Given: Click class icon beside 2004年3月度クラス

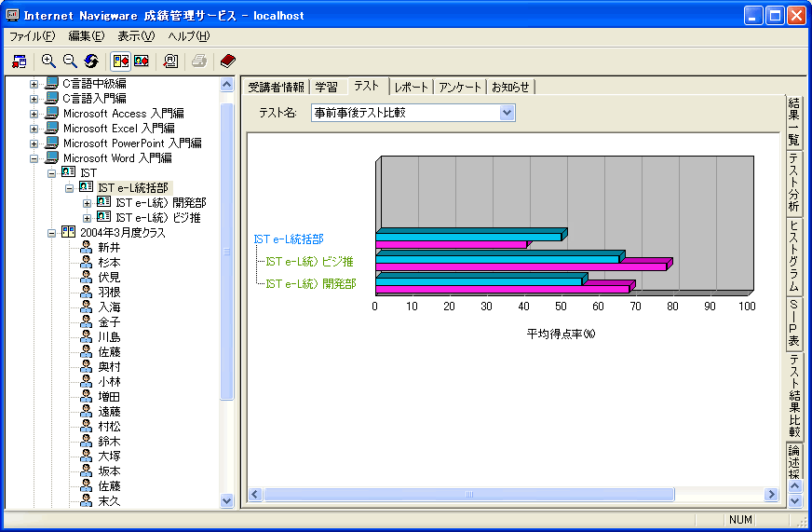Looking at the screenshot, I should [x=68, y=232].
